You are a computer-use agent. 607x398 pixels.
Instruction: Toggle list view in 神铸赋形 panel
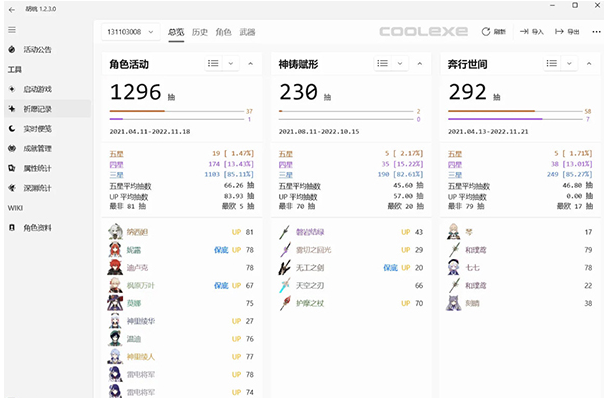(382, 63)
